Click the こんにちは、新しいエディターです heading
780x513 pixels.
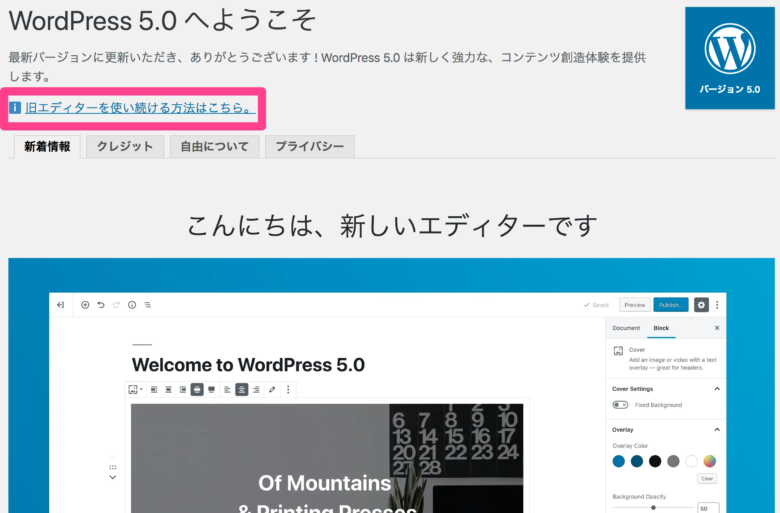tap(391, 225)
